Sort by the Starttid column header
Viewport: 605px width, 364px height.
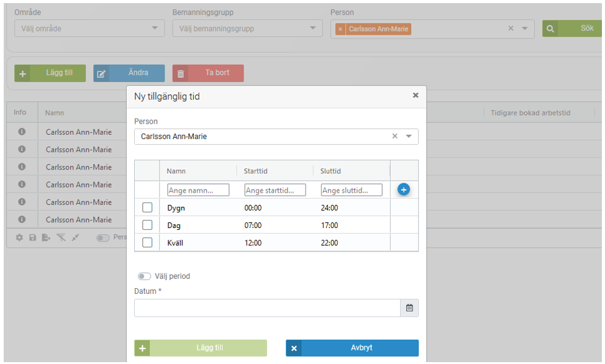point(256,171)
